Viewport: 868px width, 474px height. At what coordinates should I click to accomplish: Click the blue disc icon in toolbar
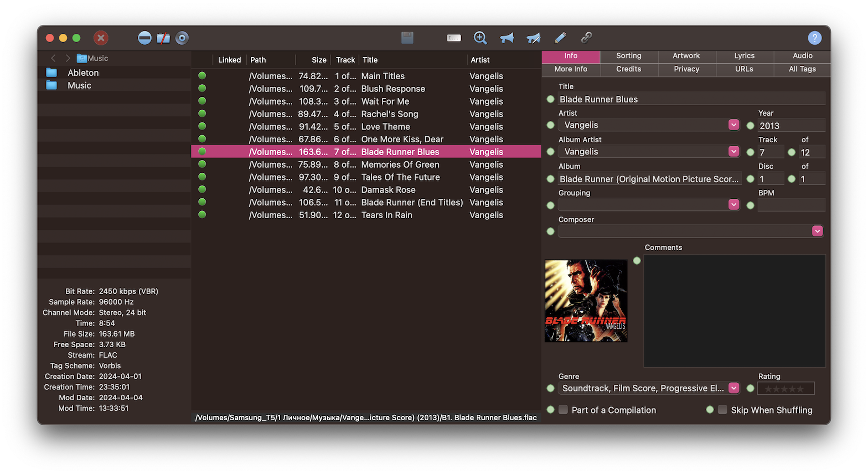[x=182, y=38]
